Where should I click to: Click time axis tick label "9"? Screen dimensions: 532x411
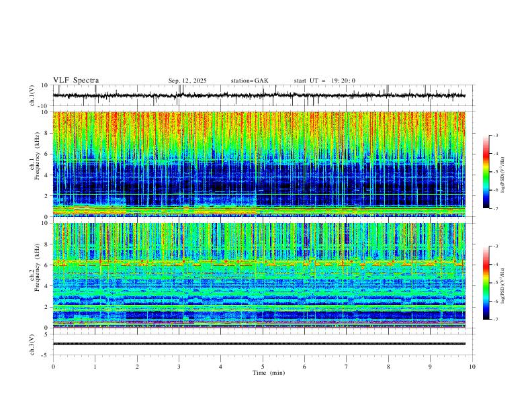coord(430,367)
